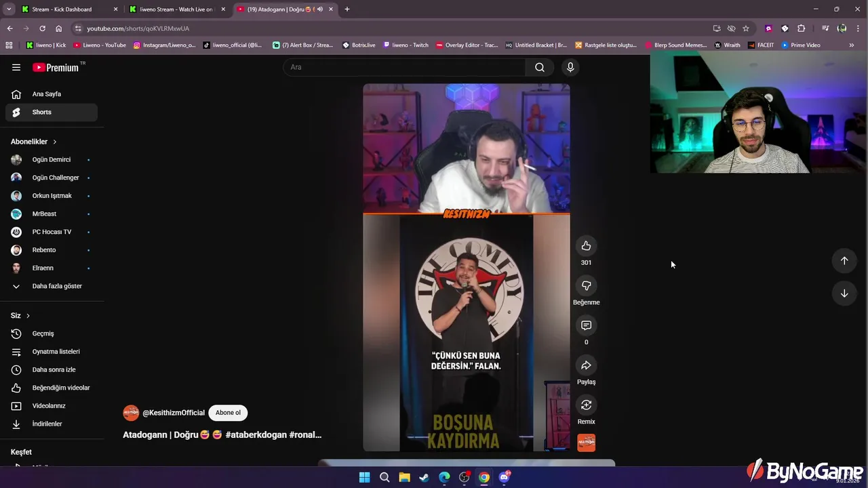Bookmark this page with star icon

pyautogui.click(x=746, y=28)
